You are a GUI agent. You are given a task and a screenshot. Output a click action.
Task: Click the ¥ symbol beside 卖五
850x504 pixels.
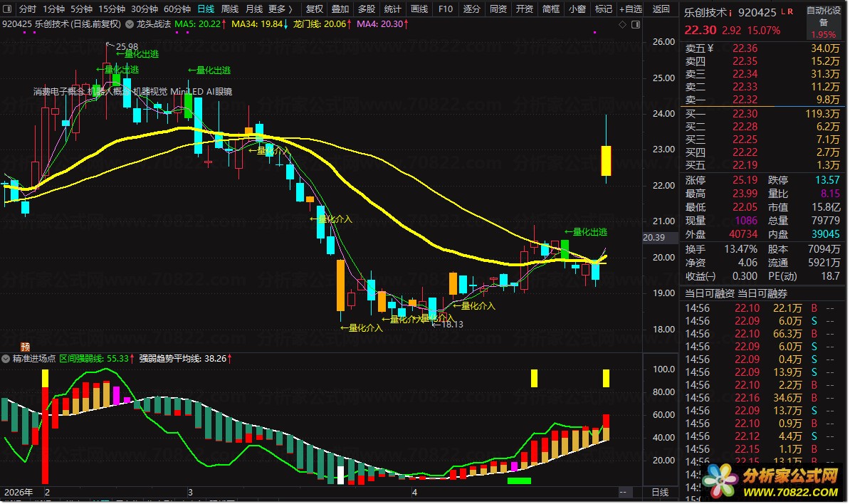pos(710,48)
